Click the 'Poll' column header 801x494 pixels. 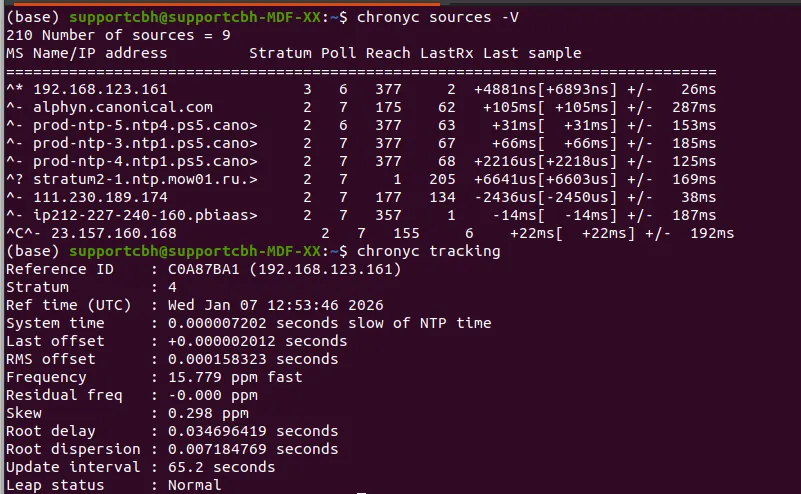point(338,53)
